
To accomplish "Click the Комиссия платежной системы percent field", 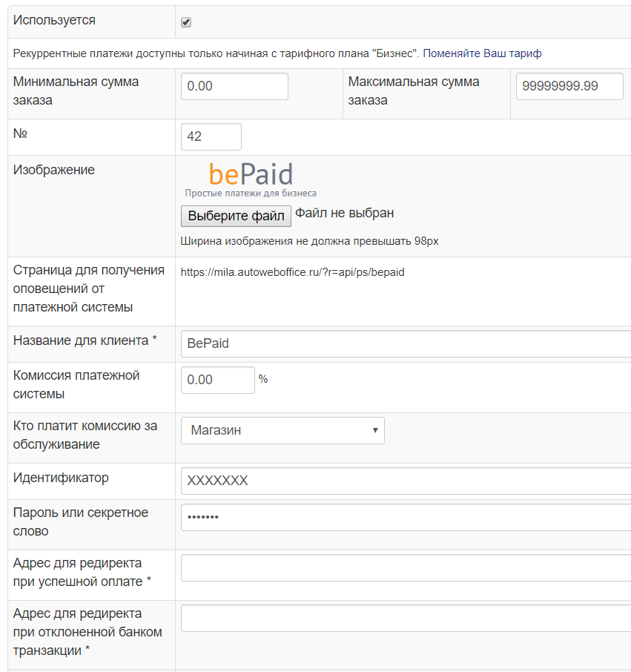I will 217,380.
